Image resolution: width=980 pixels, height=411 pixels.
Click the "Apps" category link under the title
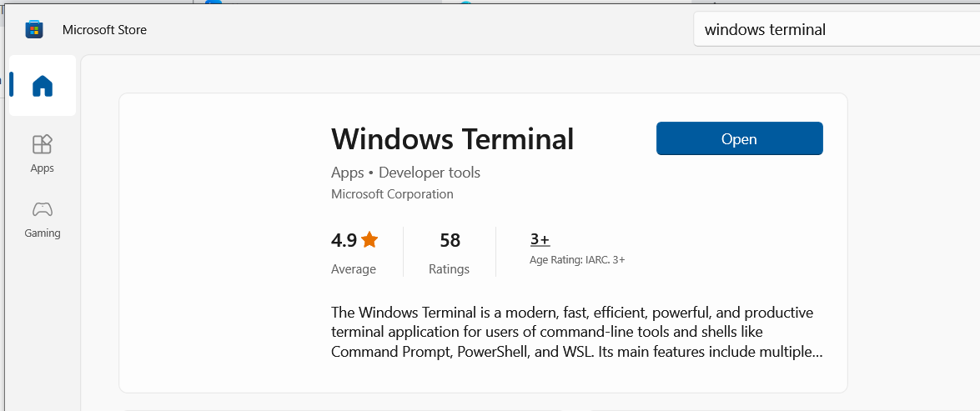347,173
